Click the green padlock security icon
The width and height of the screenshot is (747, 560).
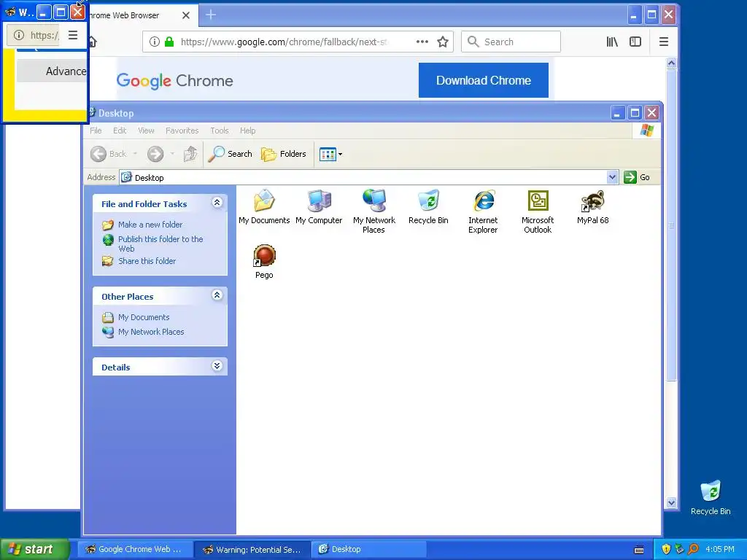(169, 42)
